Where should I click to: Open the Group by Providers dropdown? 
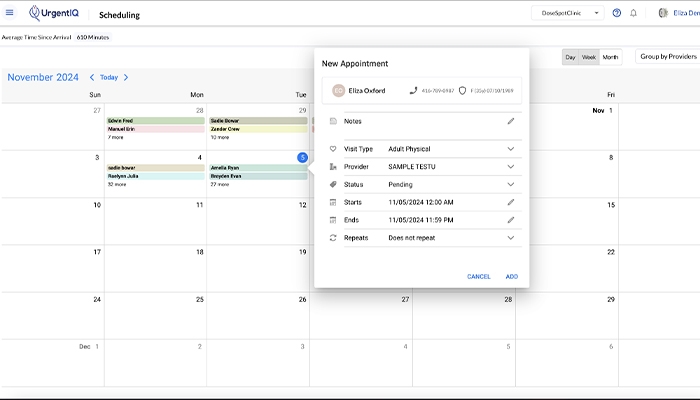tap(668, 57)
